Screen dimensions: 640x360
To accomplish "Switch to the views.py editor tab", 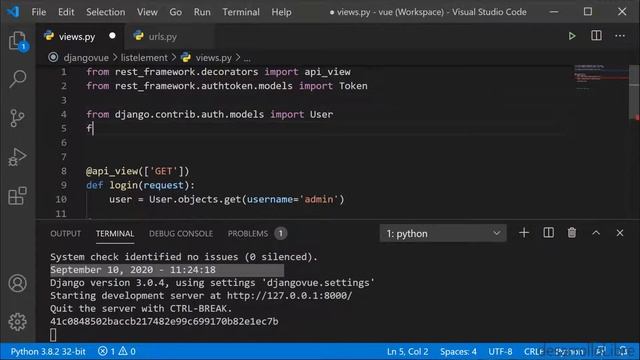I will [80, 36].
